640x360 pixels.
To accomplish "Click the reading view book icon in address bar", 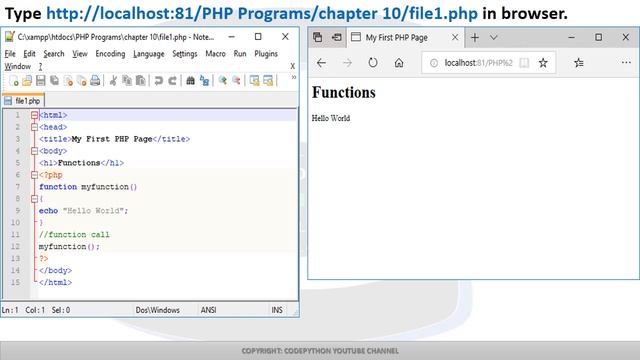I will tap(524, 63).
